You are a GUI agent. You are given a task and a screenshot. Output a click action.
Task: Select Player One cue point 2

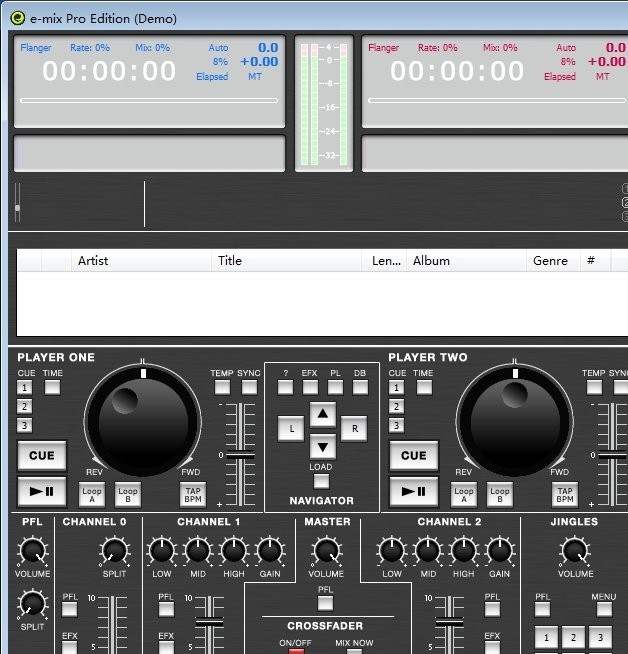coord(24,406)
